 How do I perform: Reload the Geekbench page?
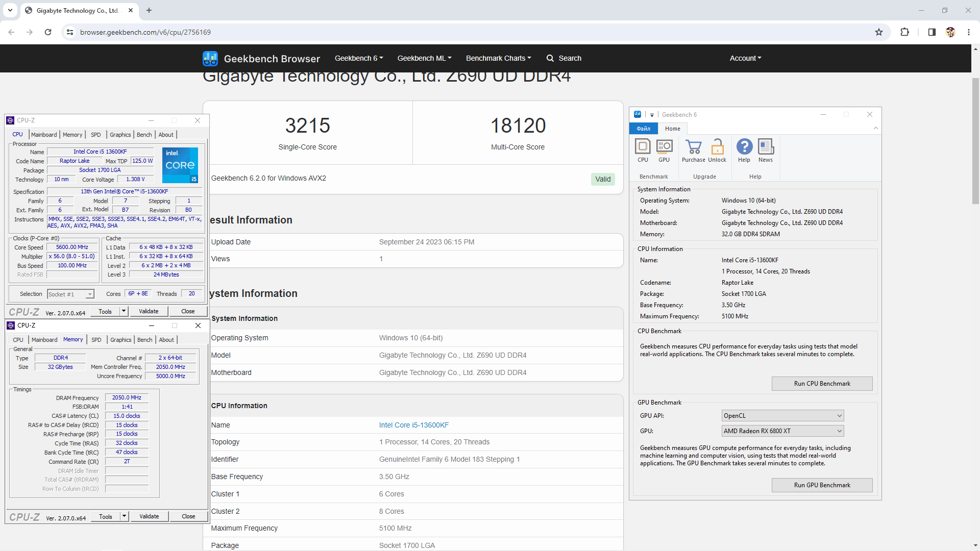(48, 32)
